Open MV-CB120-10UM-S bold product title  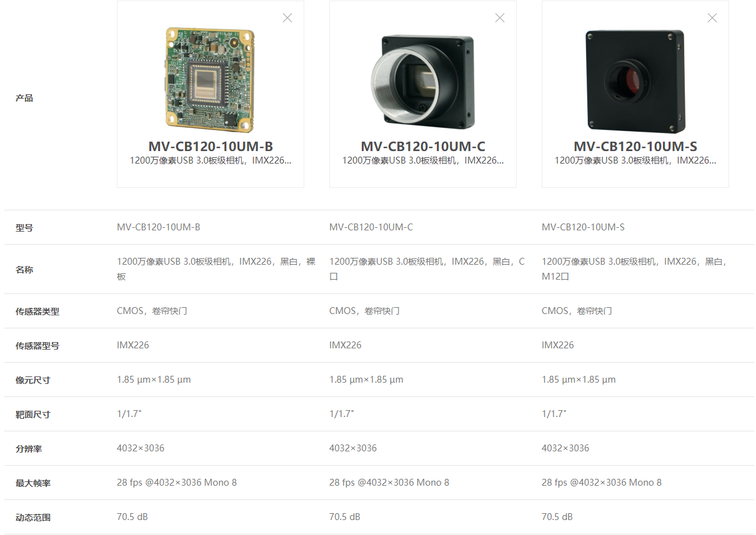635,147
